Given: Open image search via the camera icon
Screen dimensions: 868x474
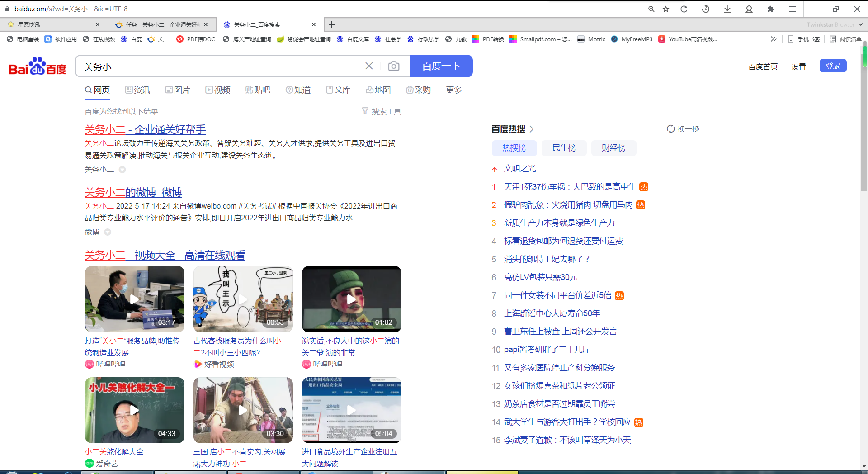Looking at the screenshot, I should [394, 66].
